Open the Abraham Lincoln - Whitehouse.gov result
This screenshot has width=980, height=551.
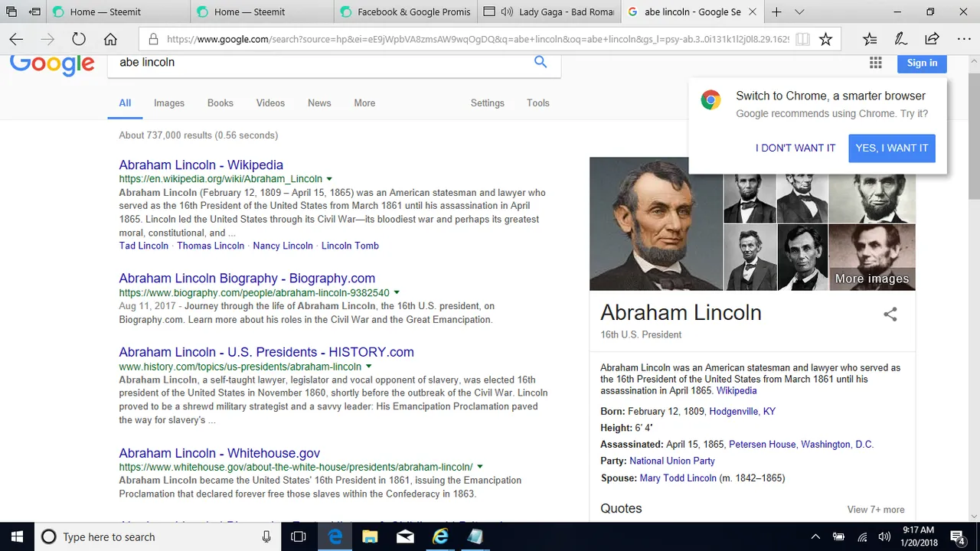coord(220,453)
